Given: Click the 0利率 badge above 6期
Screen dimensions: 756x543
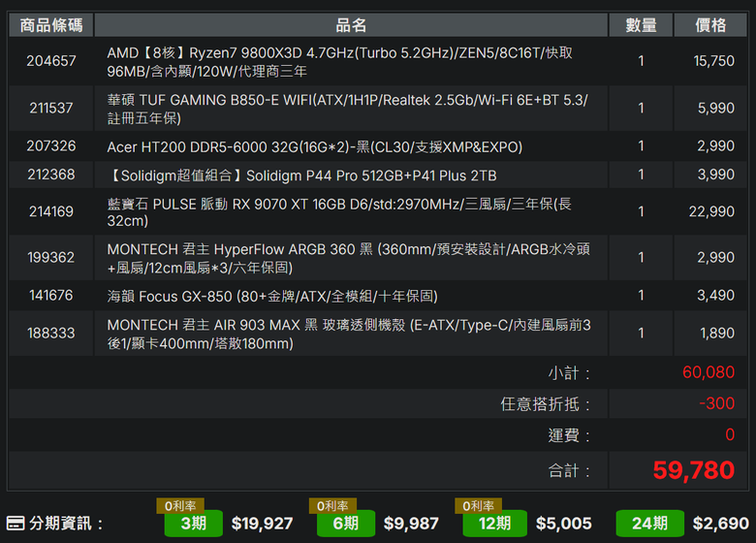Looking at the screenshot, I should 332,506.
